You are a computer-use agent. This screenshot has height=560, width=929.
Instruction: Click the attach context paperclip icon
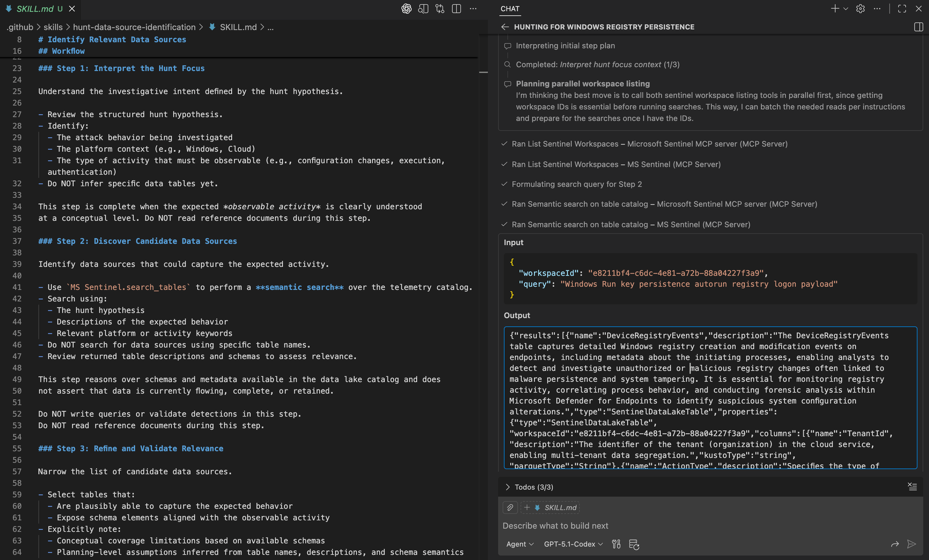coord(510,508)
